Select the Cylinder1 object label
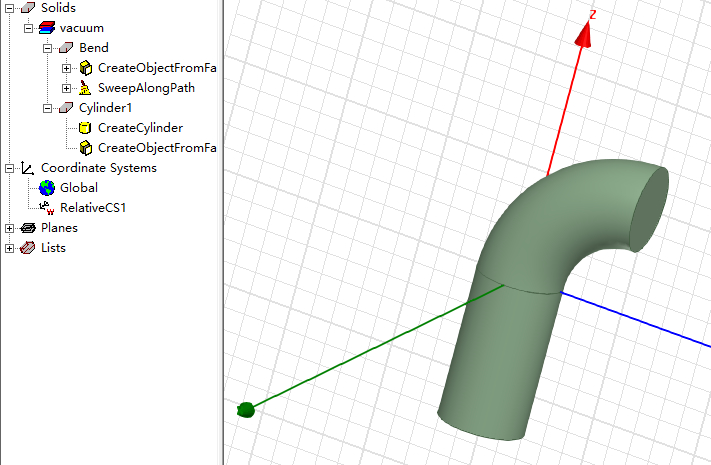Image resolution: width=711 pixels, height=465 pixels. coord(105,108)
